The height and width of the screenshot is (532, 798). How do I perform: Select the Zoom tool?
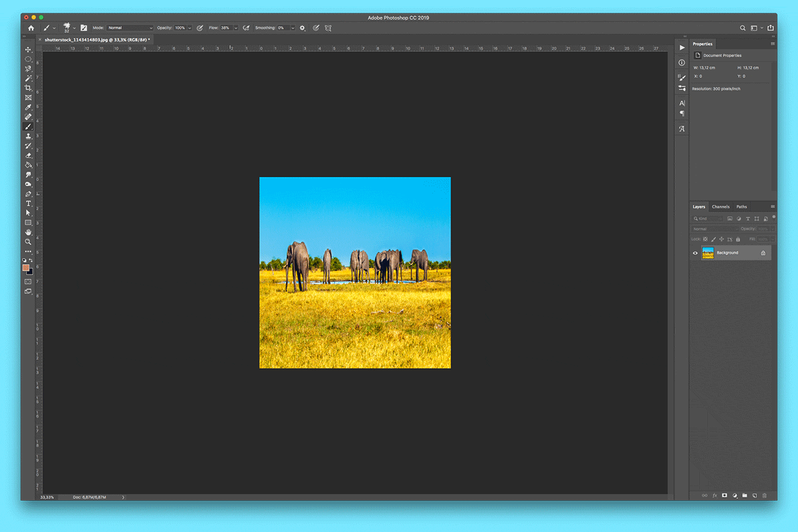pos(28,241)
